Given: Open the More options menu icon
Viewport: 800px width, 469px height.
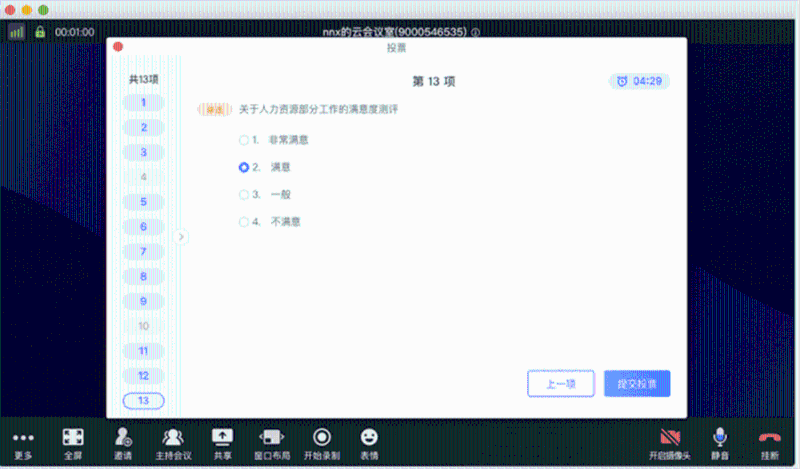Looking at the screenshot, I should coord(23,444).
